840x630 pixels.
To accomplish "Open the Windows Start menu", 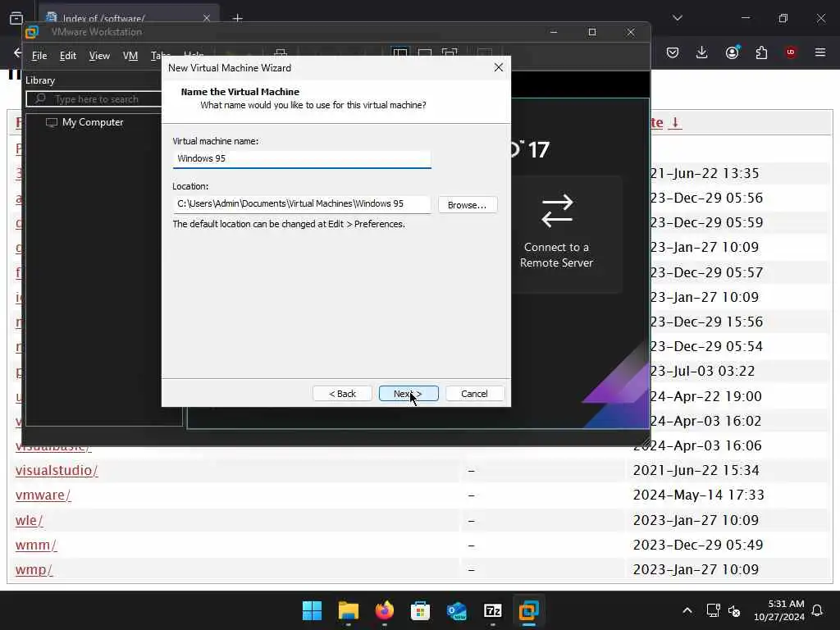I will tap(312, 610).
